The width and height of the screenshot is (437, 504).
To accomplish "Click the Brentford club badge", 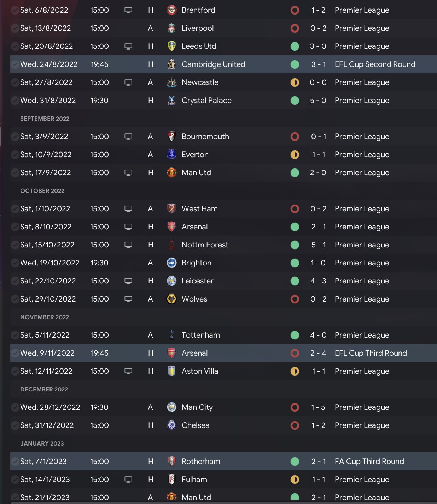I will pos(171,10).
